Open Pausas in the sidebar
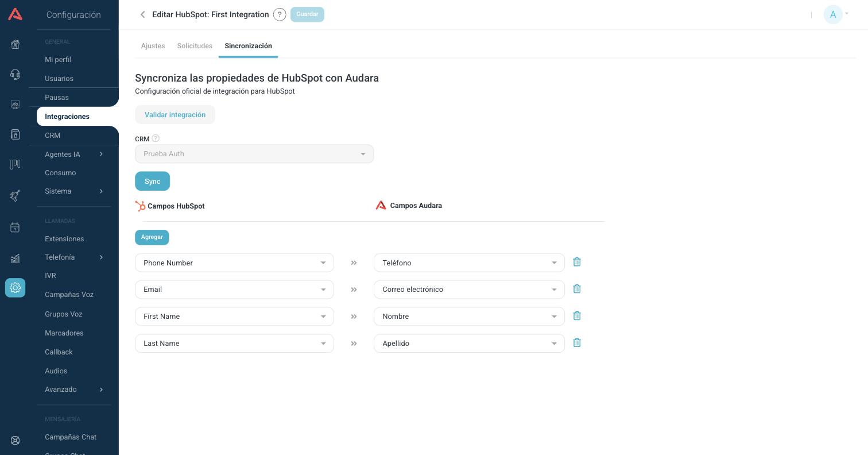This screenshot has height=455, width=868. coord(57,98)
